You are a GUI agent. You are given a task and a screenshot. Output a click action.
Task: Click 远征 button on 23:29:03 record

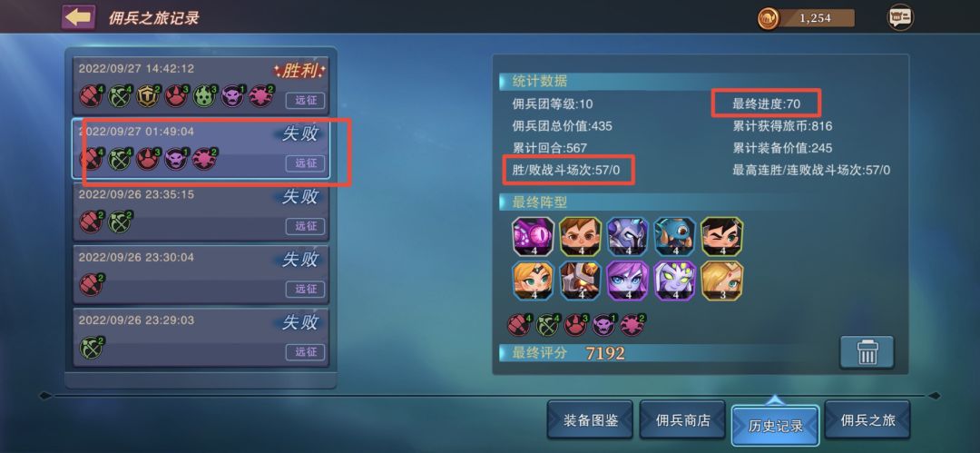pos(306,352)
